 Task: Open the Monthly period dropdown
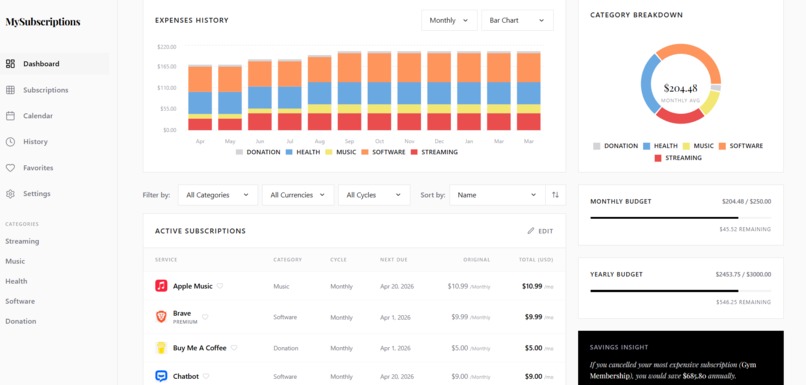[449, 21]
